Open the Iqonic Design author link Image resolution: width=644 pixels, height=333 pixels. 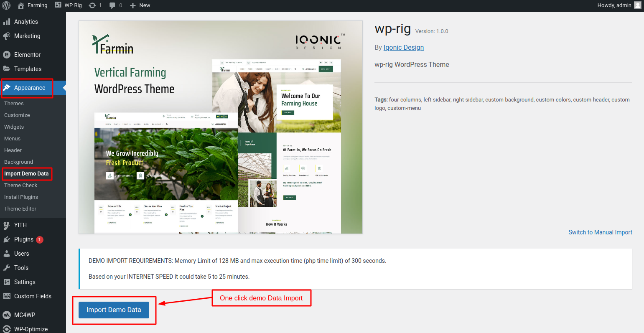coord(404,48)
